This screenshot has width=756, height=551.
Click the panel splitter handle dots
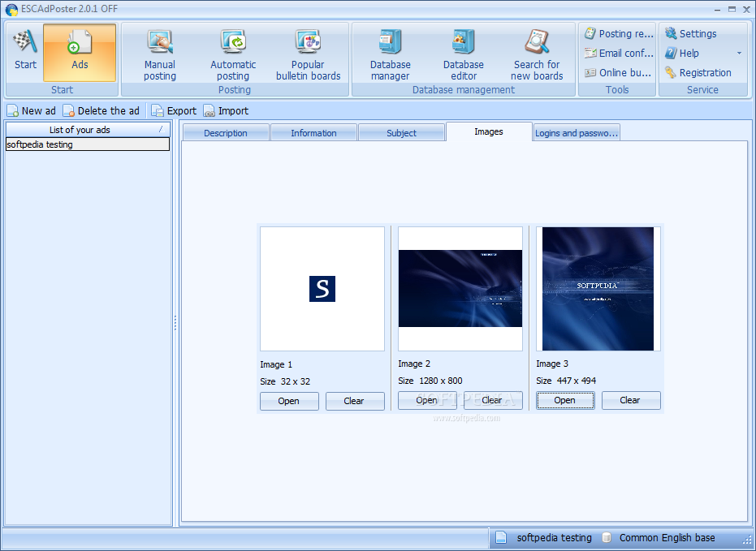175,323
